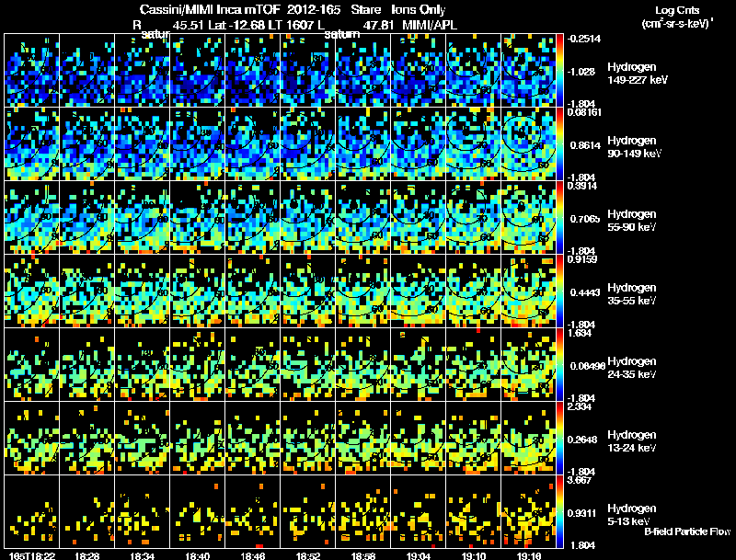Click the Hydrogen 5-13 keV label
Screen dimensions: 736x560
click(632, 515)
